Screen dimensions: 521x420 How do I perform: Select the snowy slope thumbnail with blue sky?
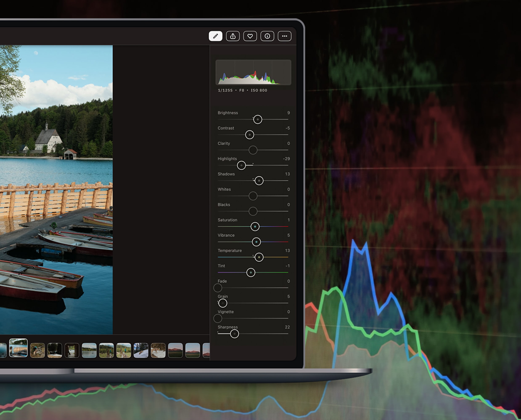(x=141, y=350)
